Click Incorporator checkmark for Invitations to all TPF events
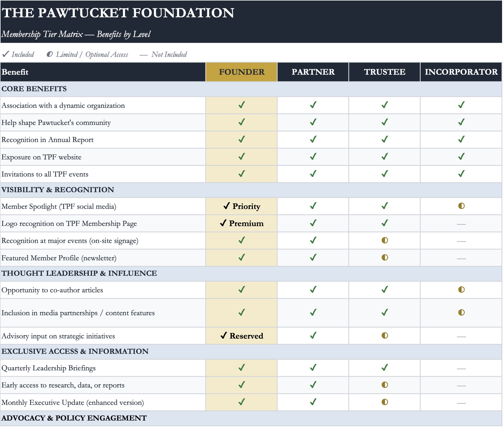This screenshot has height=428, width=504. pyautogui.click(x=461, y=174)
